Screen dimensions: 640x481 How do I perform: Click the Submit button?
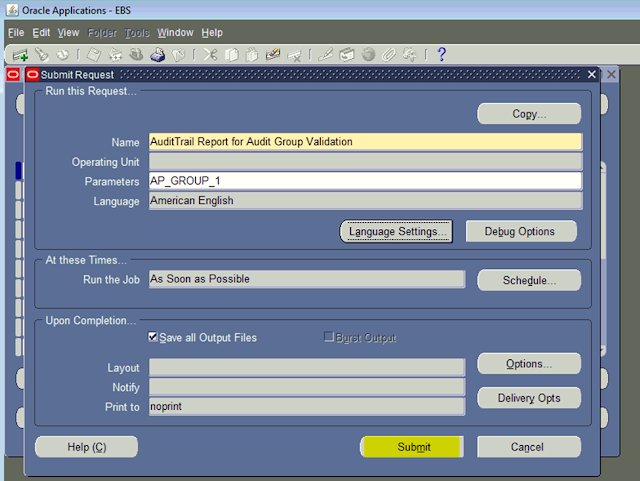(413, 447)
